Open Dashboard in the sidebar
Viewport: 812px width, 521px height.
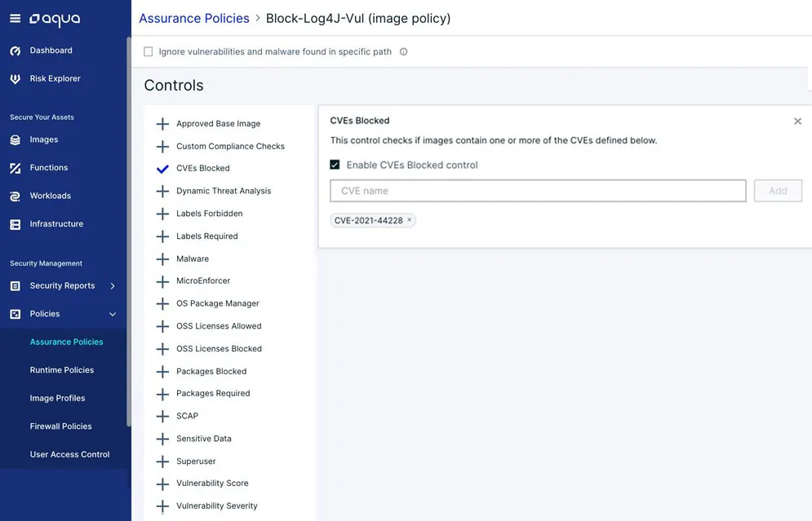pyautogui.click(x=51, y=51)
